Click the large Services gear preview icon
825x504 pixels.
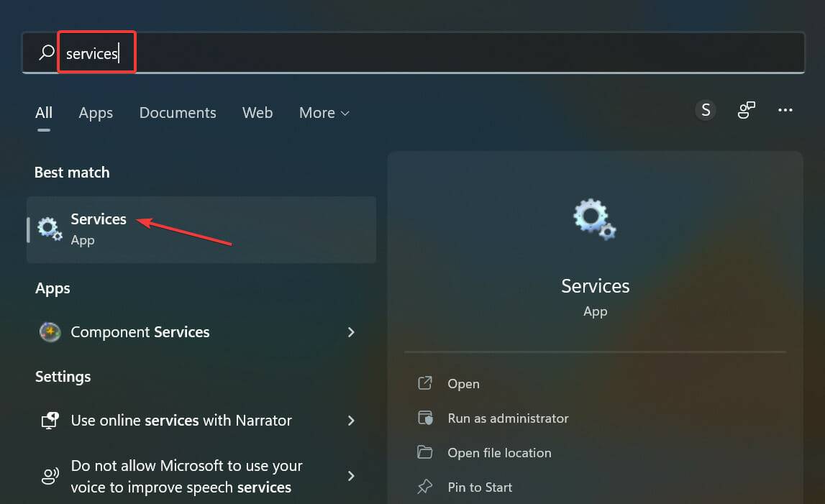[594, 219]
